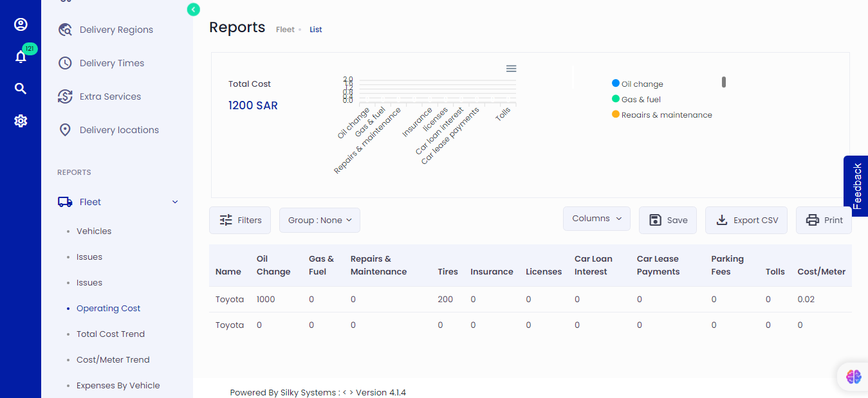
Task: Open the Columns dropdown
Action: click(x=596, y=218)
